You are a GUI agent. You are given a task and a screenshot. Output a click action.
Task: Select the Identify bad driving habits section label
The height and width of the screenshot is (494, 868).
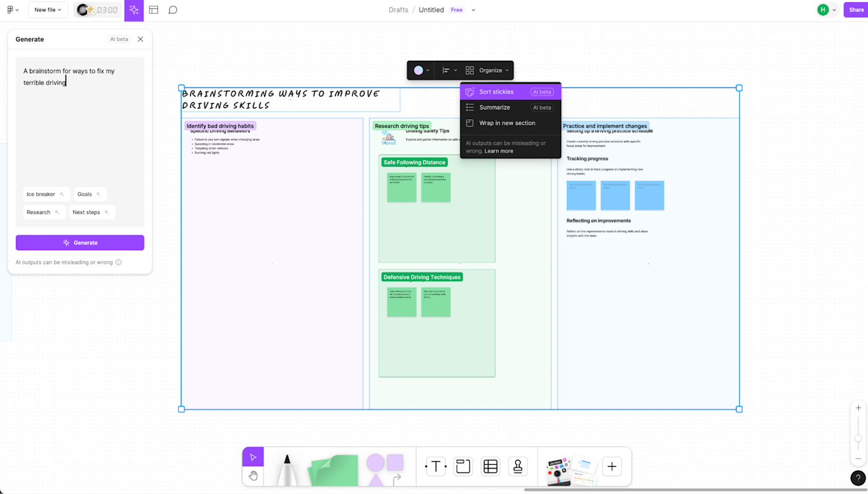[x=220, y=126]
